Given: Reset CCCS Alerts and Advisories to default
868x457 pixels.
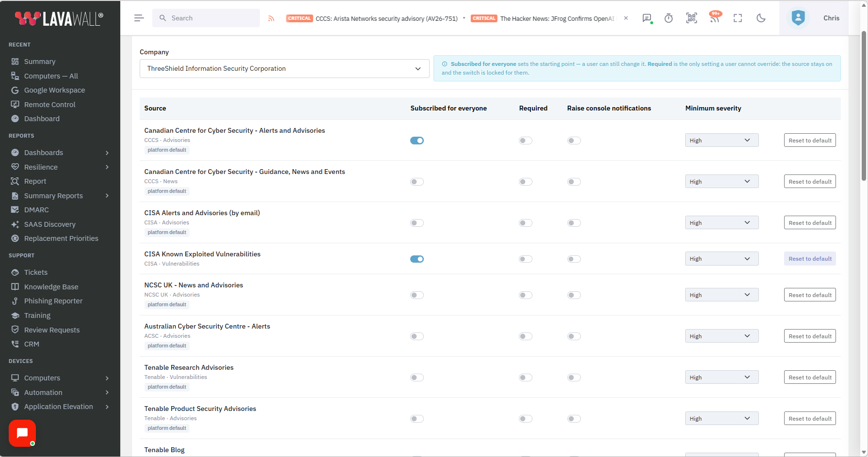Looking at the screenshot, I should pyautogui.click(x=810, y=141).
